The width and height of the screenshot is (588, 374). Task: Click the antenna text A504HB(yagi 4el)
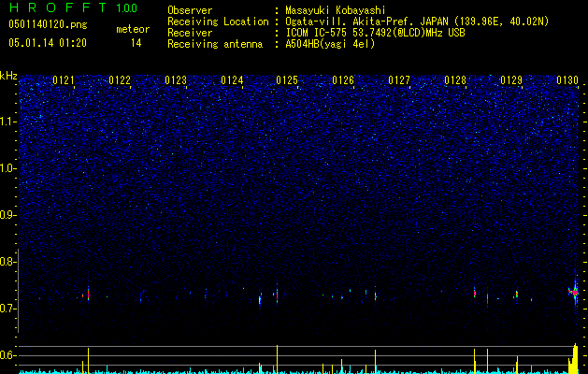coord(330,44)
